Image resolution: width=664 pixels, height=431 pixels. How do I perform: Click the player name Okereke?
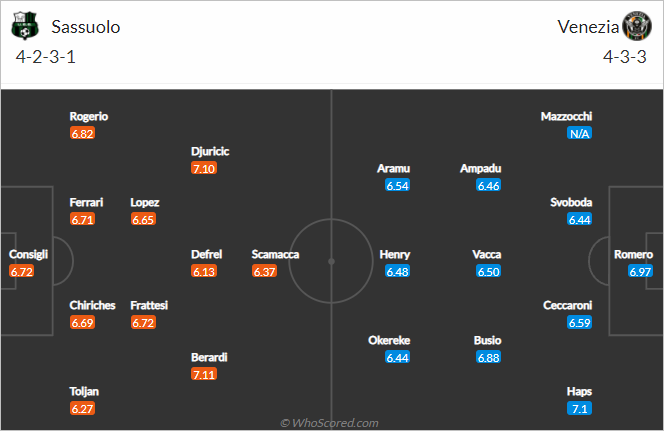(389, 340)
